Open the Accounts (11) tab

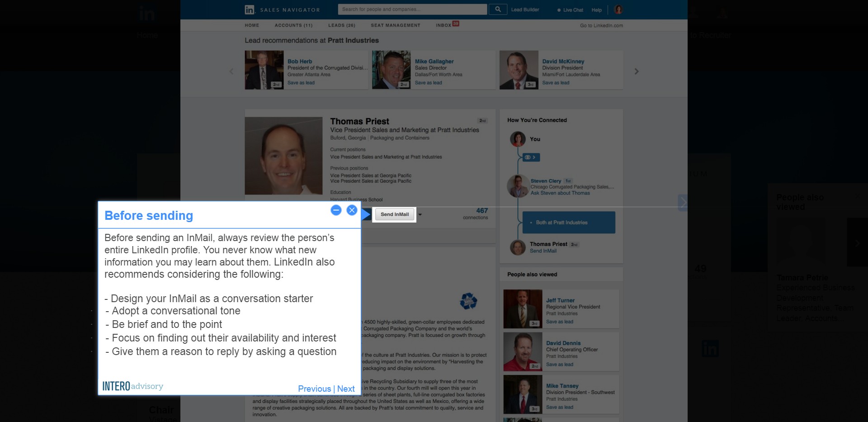click(x=293, y=25)
